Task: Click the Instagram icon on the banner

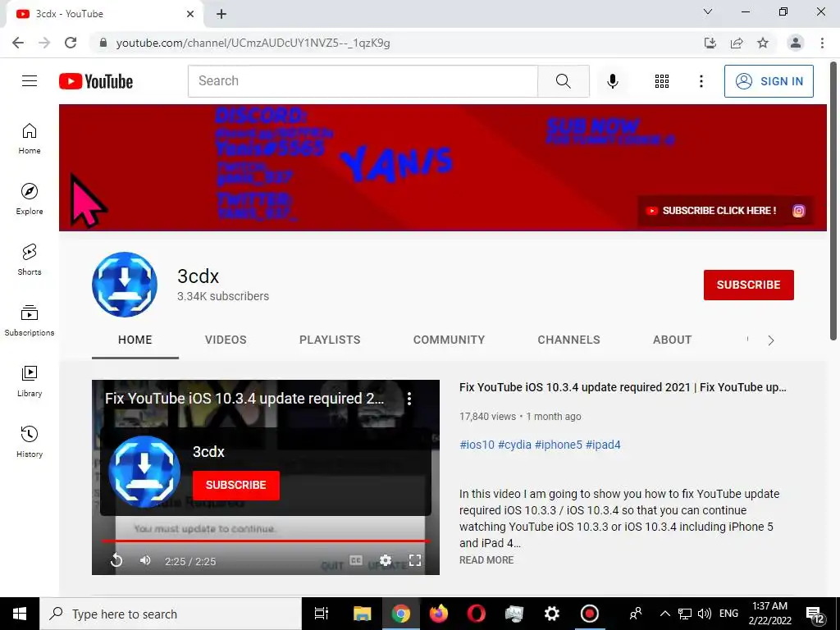Action: pos(798,211)
